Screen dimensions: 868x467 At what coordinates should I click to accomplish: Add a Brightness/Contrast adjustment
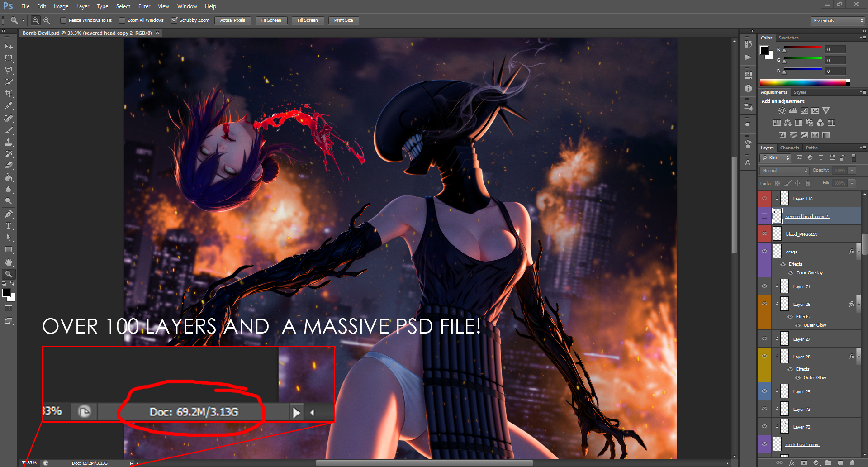[782, 110]
